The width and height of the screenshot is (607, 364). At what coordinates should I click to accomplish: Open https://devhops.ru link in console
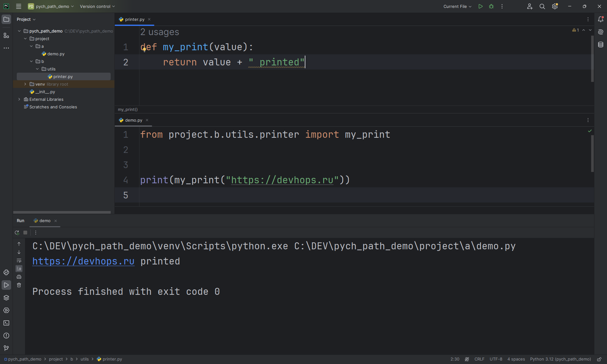[x=83, y=261]
